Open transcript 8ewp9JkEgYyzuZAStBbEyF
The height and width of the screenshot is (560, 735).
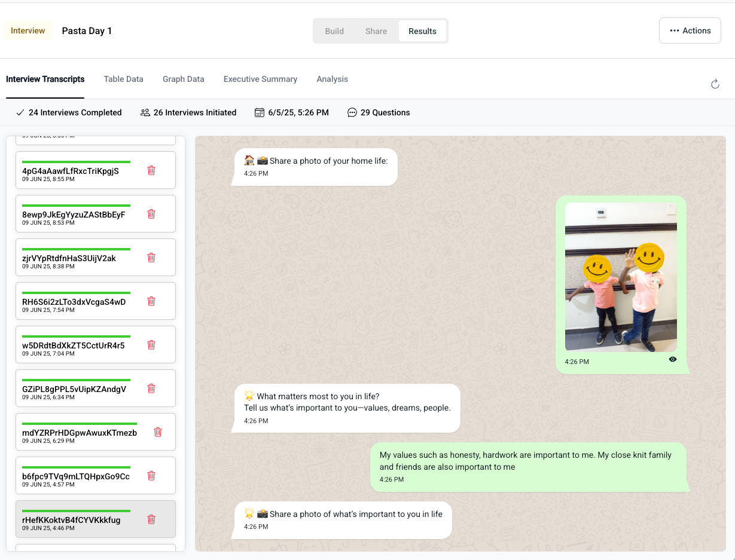[96, 214]
